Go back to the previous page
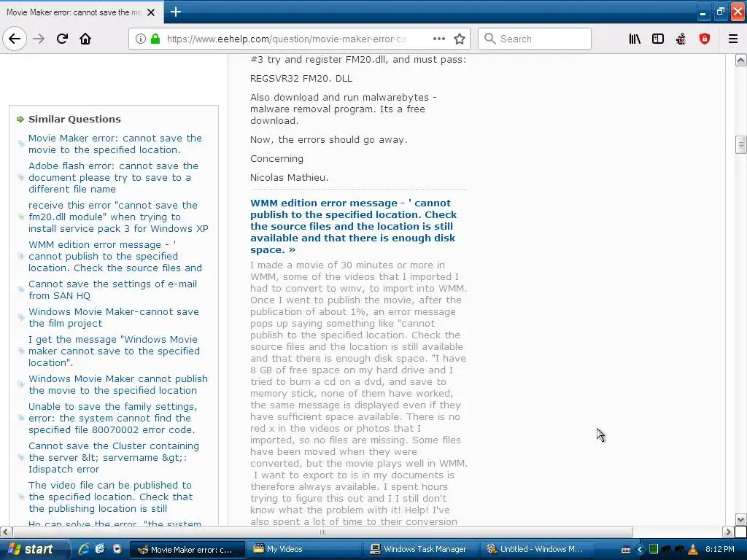The height and width of the screenshot is (560, 747). pyautogui.click(x=15, y=39)
